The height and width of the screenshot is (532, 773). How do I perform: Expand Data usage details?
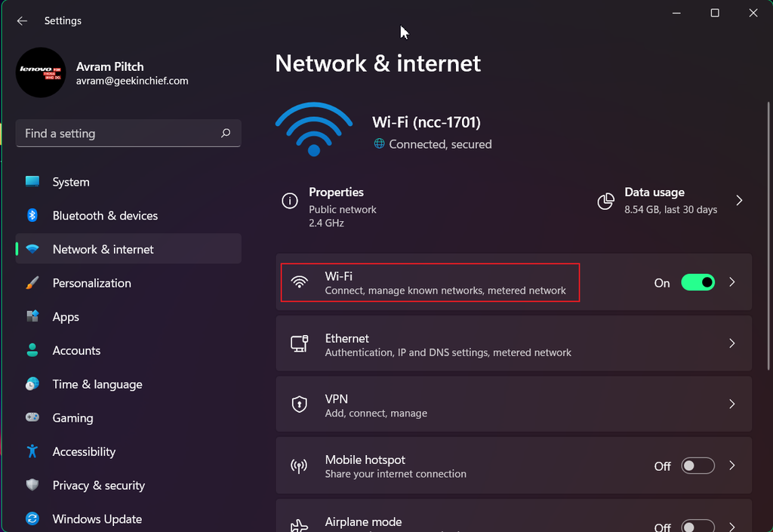[x=738, y=201]
